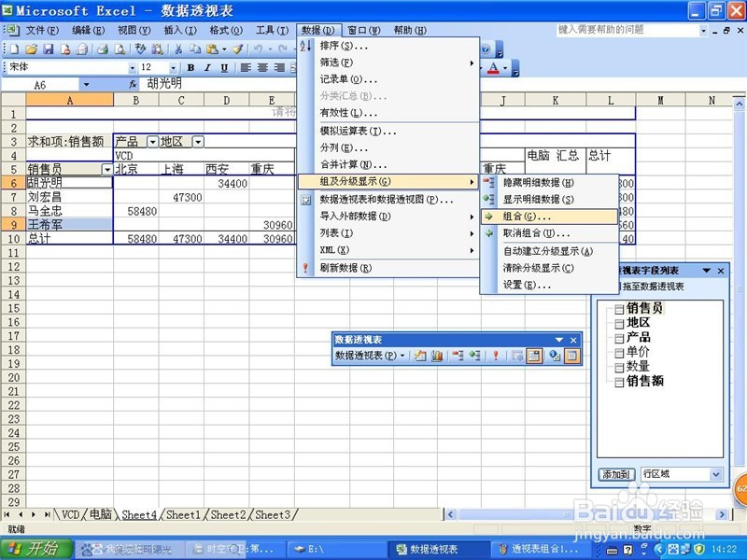Copy selection with the copy icon
The height and width of the screenshot is (560, 747).
(195, 49)
